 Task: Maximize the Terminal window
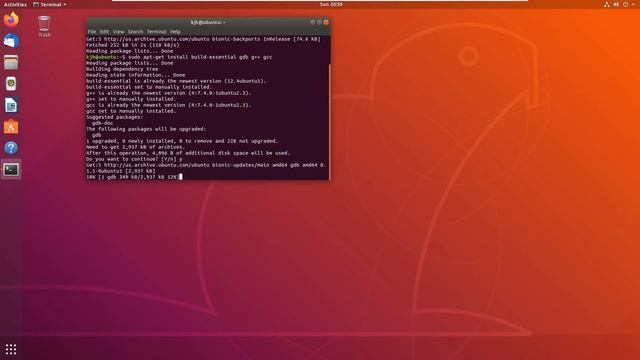point(319,22)
